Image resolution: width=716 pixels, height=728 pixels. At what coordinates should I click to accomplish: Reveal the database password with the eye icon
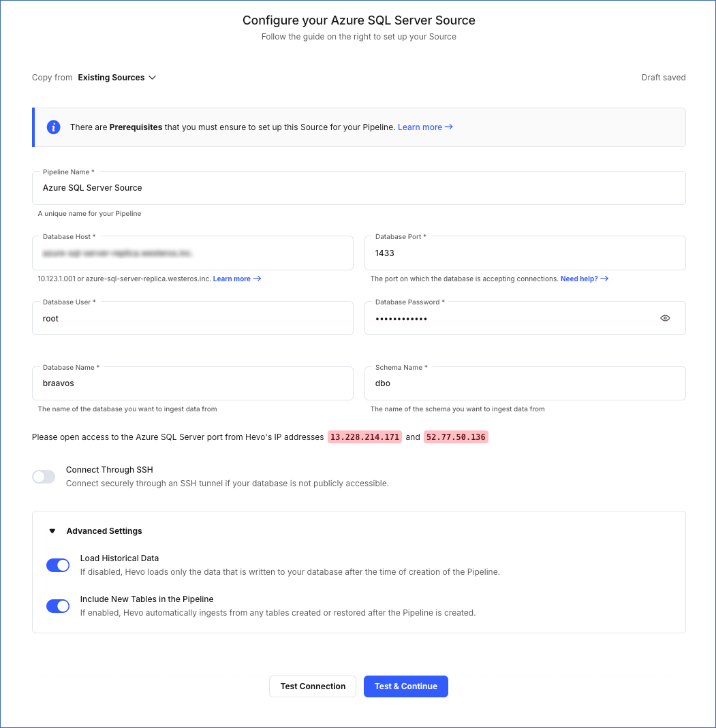pos(665,318)
